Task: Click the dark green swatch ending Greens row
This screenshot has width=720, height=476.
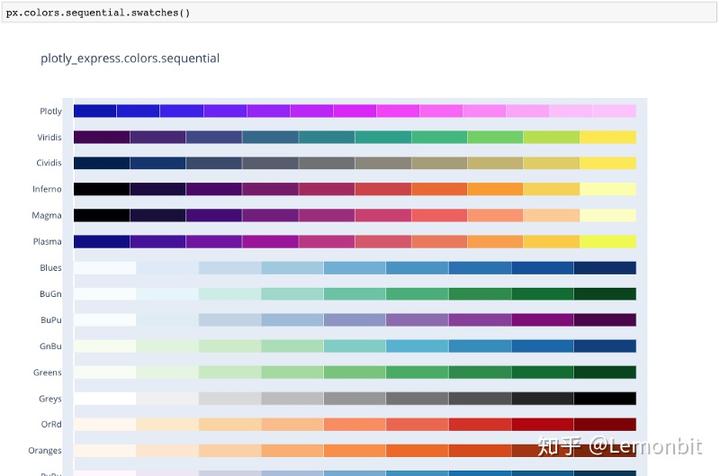Action: pyautogui.click(x=605, y=372)
